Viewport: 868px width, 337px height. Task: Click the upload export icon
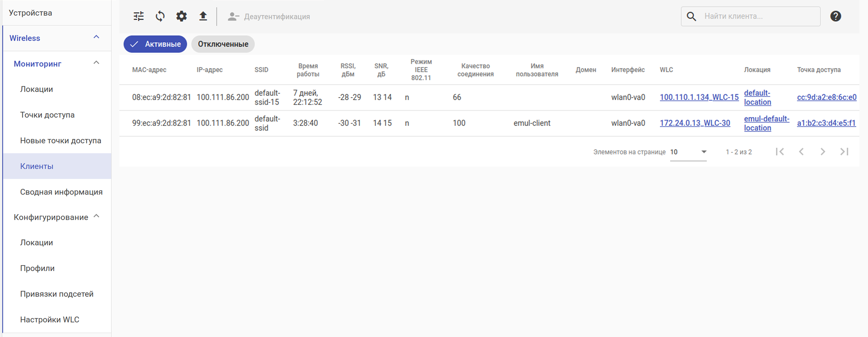(203, 16)
